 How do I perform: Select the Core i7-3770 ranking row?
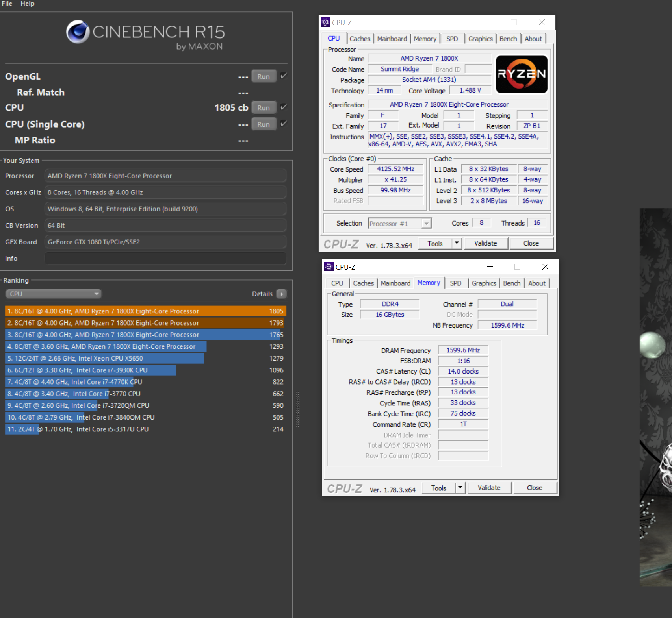click(145, 394)
